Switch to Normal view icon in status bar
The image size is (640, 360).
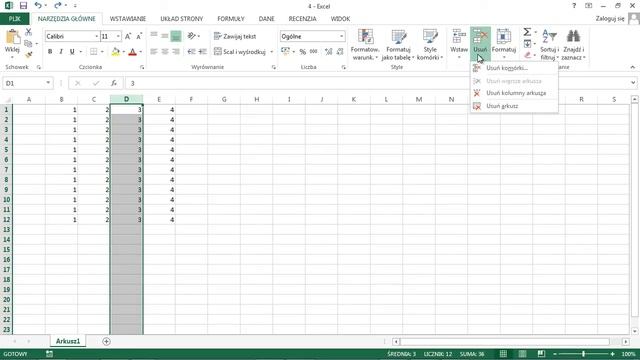tap(503, 354)
